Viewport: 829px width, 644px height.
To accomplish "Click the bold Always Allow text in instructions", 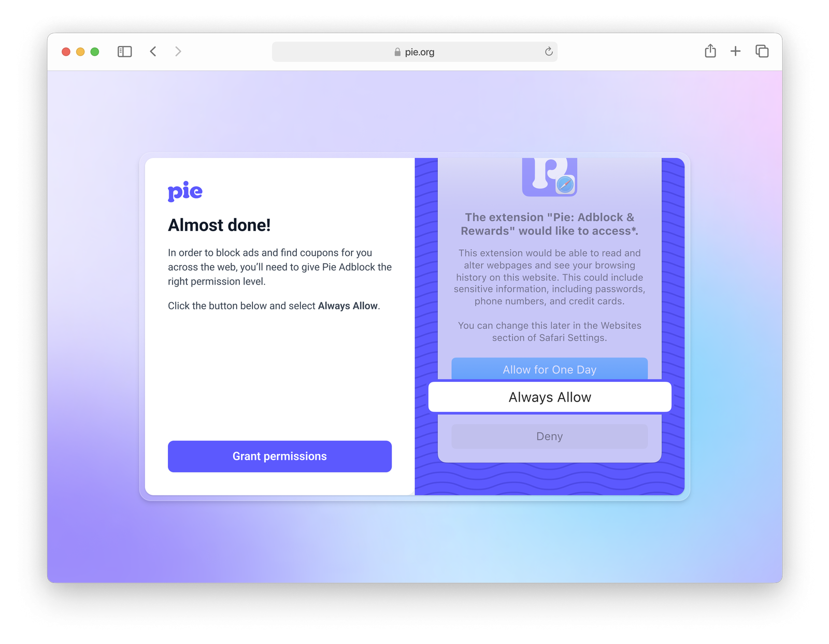I will [x=348, y=306].
